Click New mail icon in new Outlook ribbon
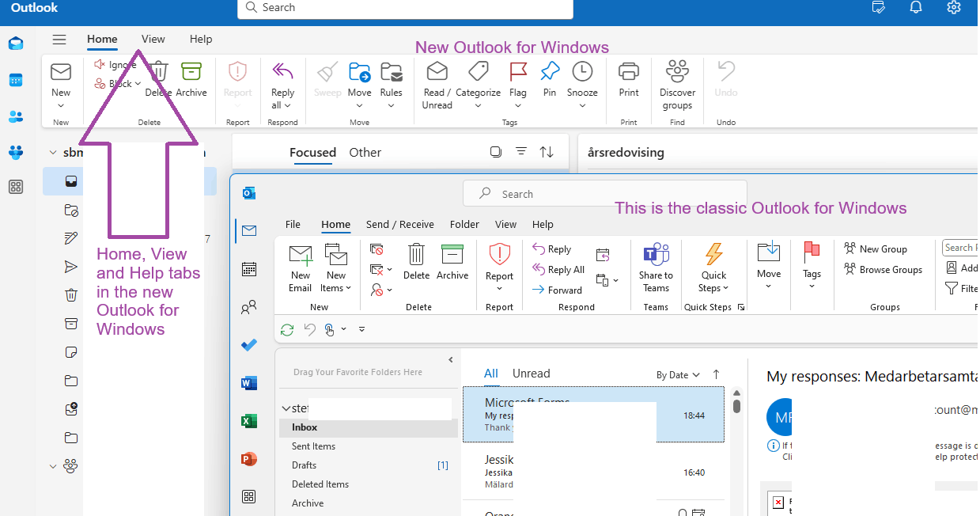This screenshot has height=516, width=980. tap(61, 72)
